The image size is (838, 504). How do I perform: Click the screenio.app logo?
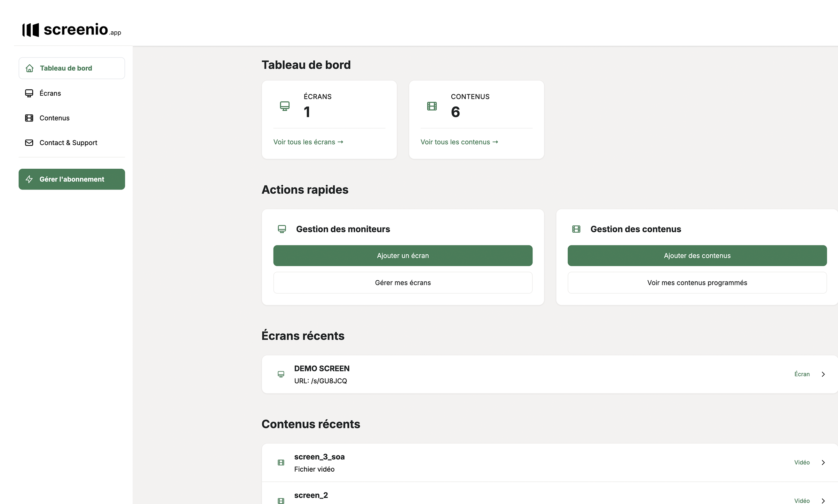tap(71, 30)
